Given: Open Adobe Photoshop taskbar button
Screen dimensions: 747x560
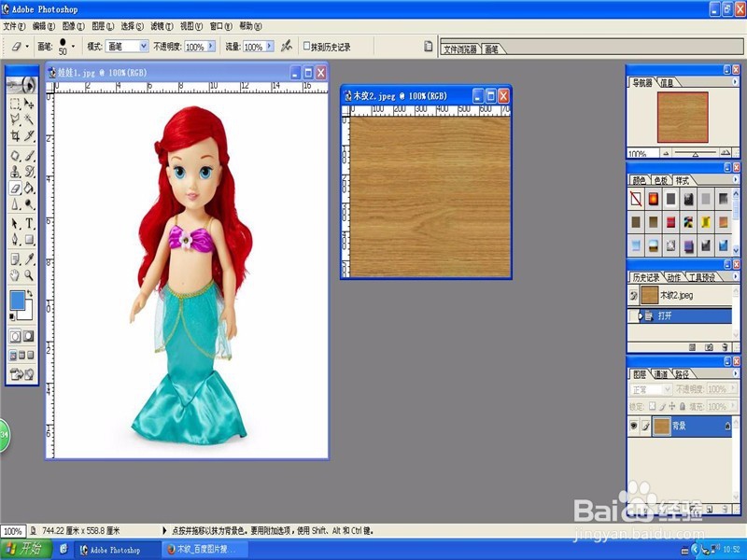Looking at the screenshot, I should [116, 550].
